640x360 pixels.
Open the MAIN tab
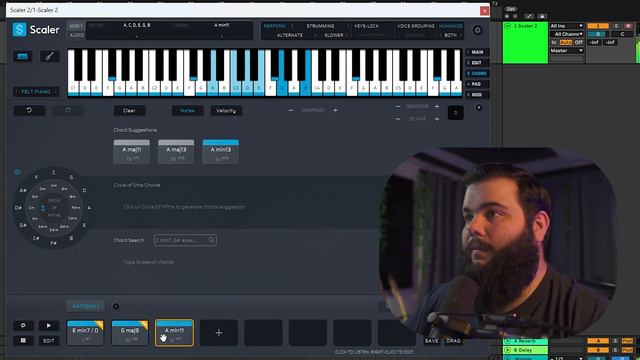(x=477, y=52)
